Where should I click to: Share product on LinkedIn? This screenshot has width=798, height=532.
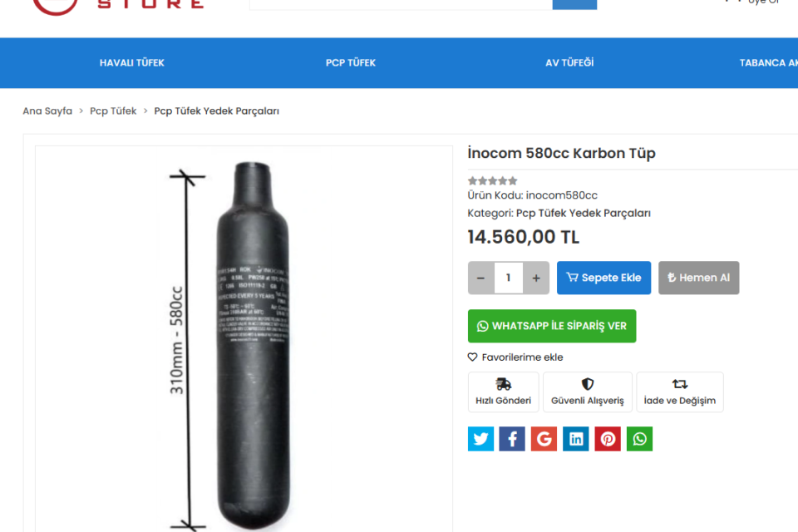(575, 439)
